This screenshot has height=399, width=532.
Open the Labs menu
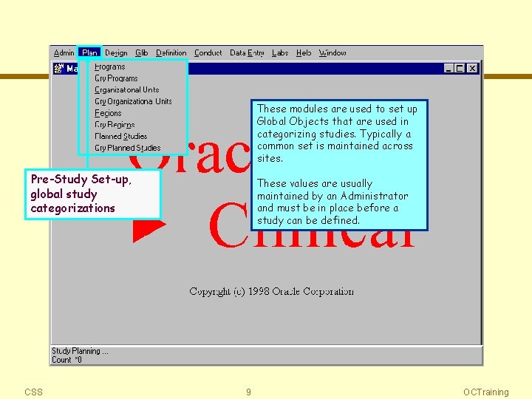point(280,53)
